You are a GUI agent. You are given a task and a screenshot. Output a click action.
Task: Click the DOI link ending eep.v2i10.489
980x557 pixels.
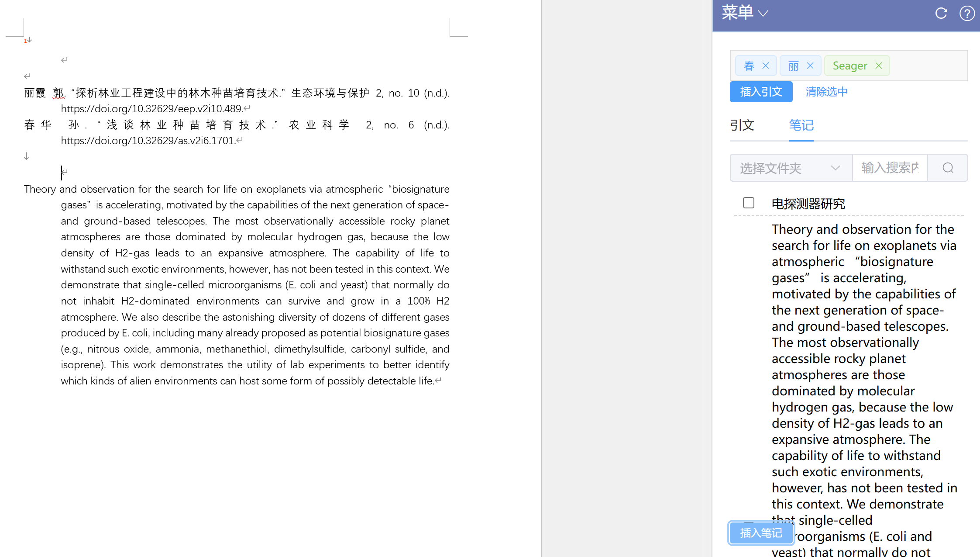[x=151, y=109]
